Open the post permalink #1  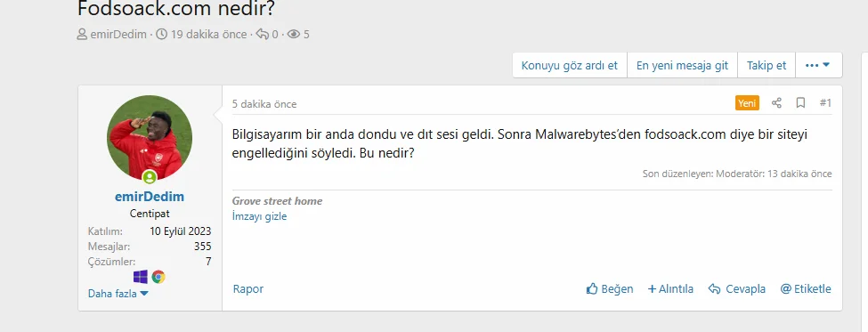pos(825,103)
